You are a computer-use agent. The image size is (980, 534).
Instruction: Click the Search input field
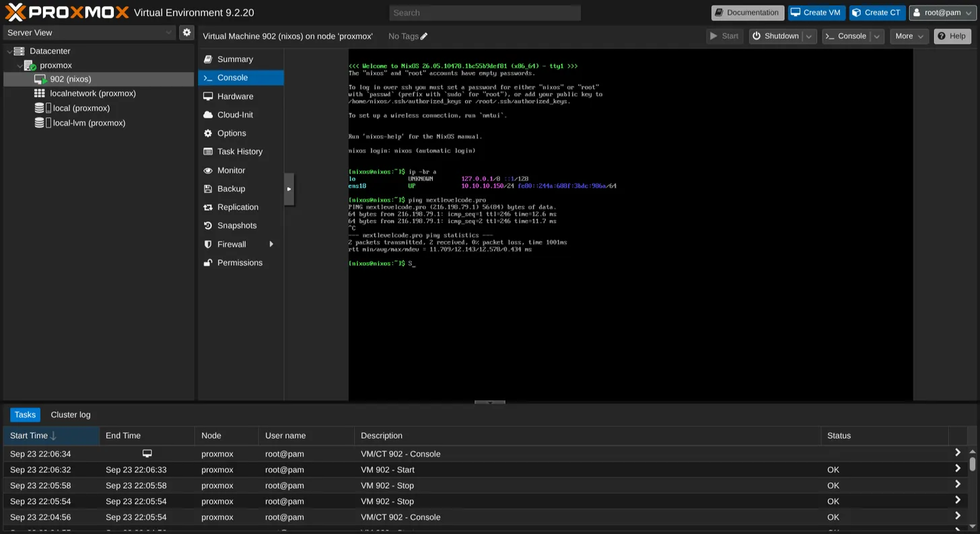[x=485, y=13]
